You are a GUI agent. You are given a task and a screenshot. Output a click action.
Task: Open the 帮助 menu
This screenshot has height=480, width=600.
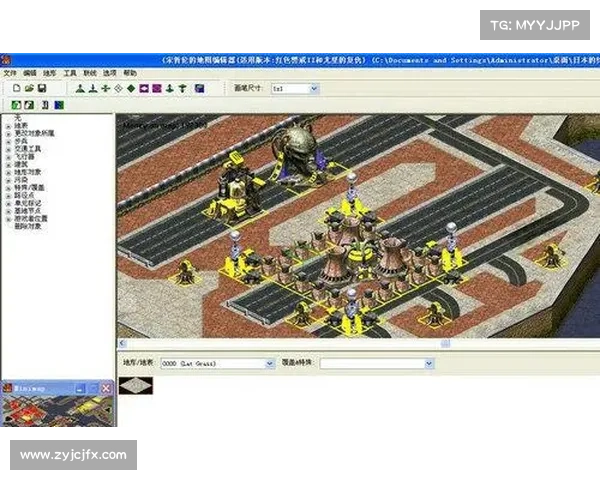(x=130, y=73)
